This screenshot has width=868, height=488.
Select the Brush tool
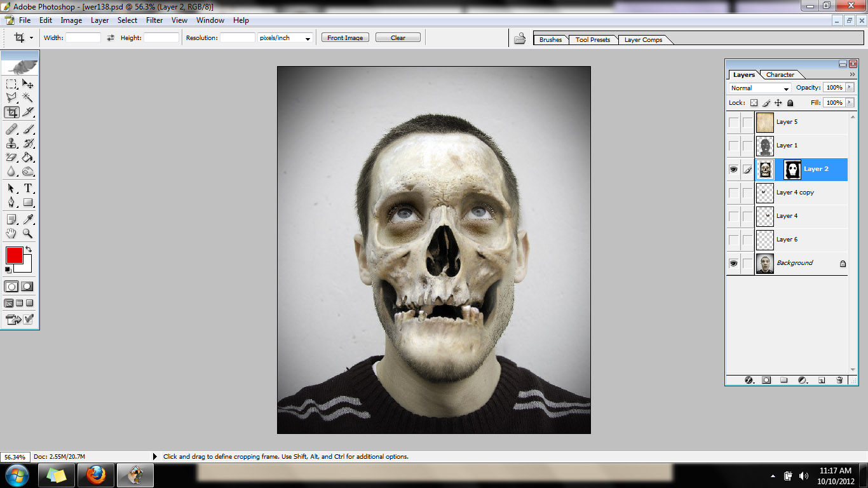pos(28,129)
